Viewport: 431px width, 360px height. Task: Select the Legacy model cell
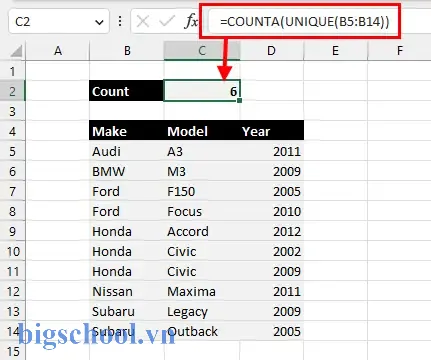(202, 311)
